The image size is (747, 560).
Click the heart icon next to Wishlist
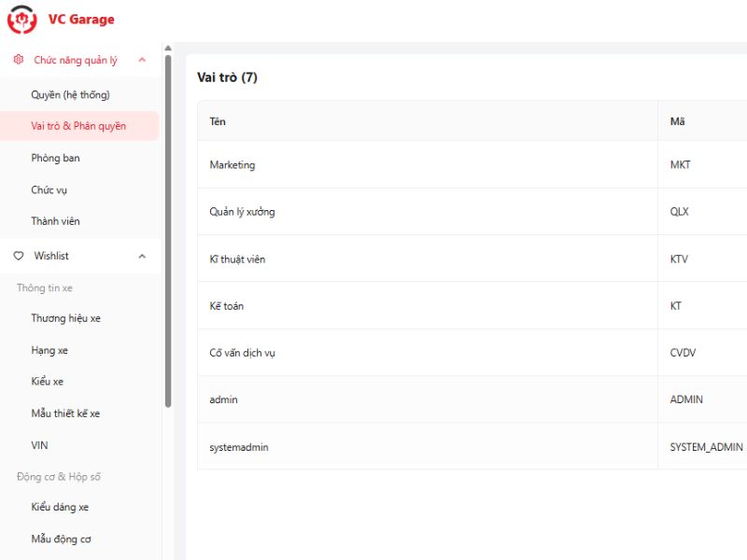(19, 256)
